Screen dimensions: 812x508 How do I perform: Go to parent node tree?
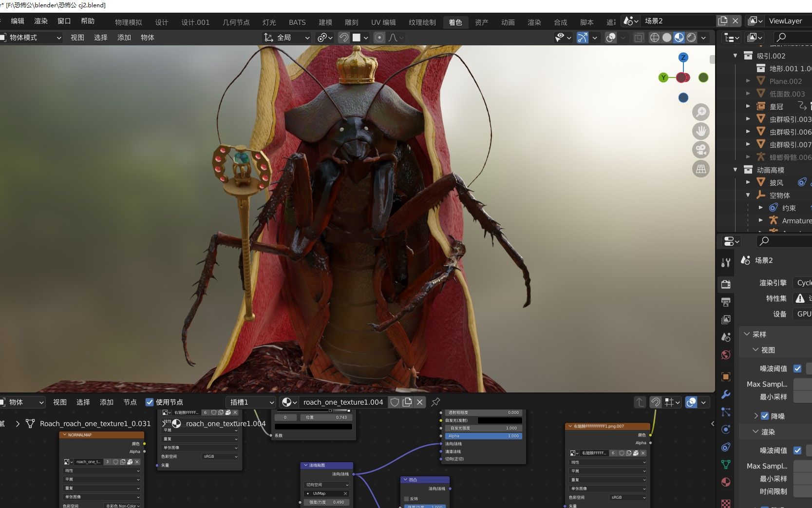point(640,402)
